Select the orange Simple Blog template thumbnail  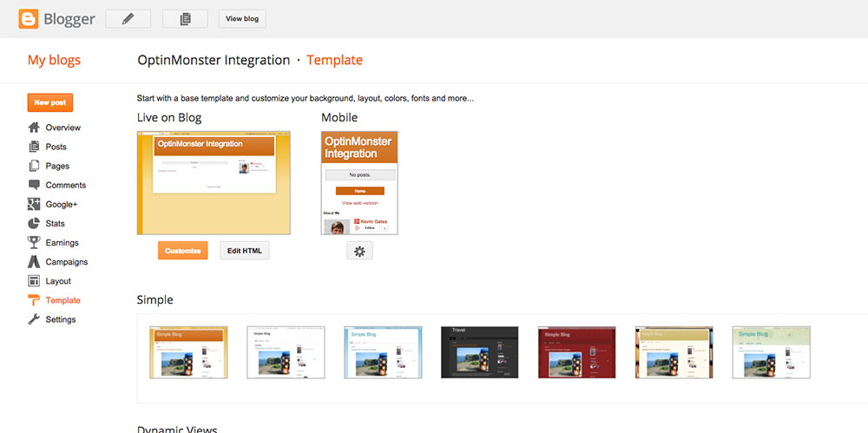pos(188,352)
